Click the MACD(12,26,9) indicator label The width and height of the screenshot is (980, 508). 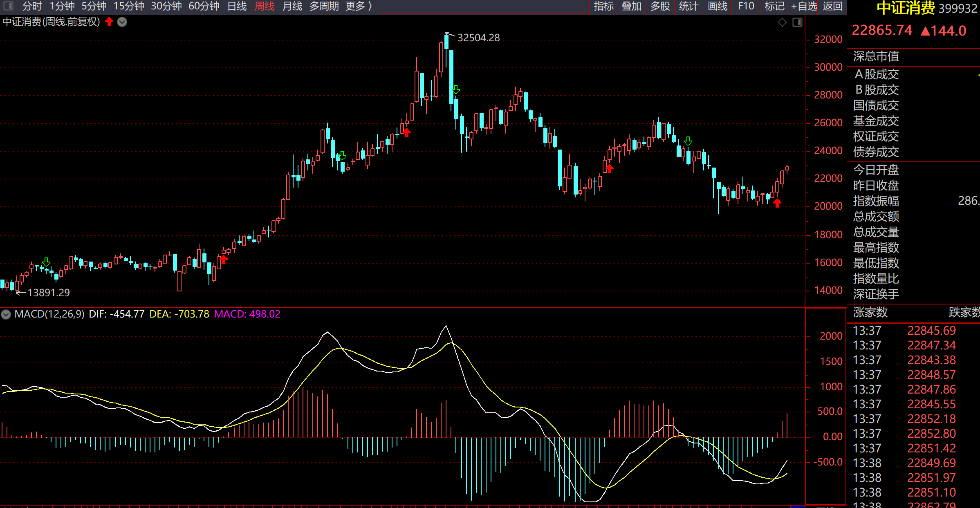(49, 314)
